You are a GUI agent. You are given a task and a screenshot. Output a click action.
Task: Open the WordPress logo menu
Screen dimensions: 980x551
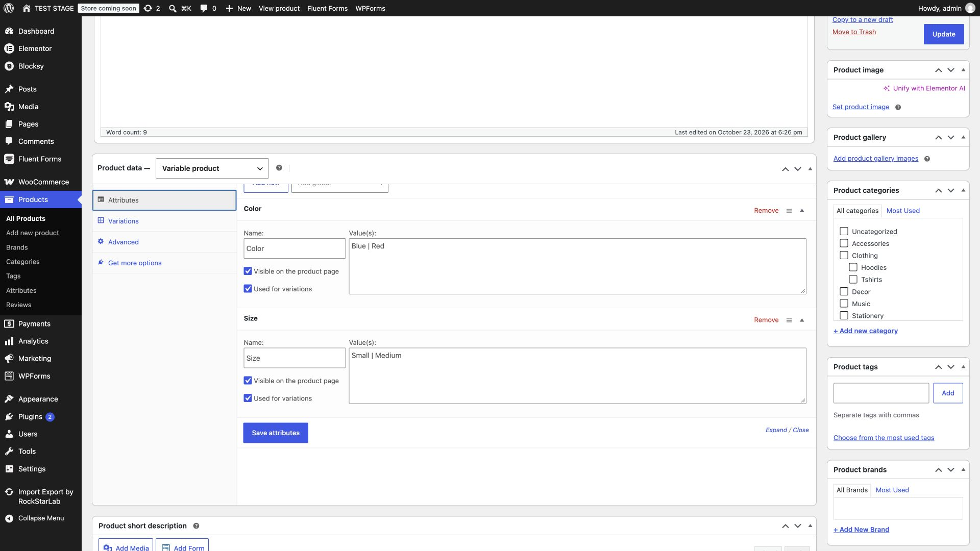pos(9,8)
